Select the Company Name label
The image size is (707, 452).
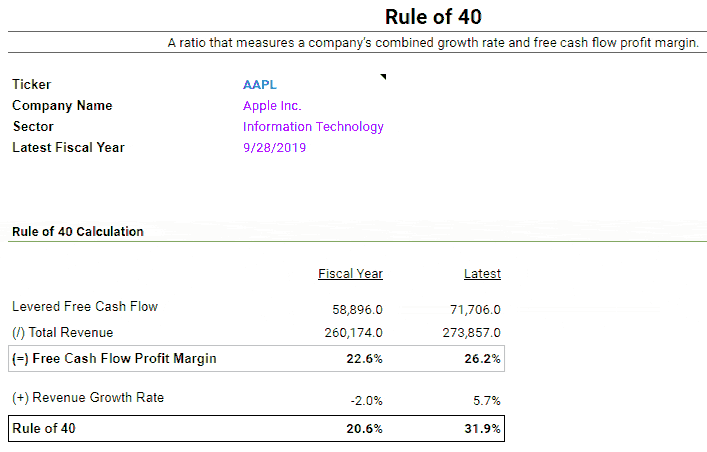pos(62,106)
